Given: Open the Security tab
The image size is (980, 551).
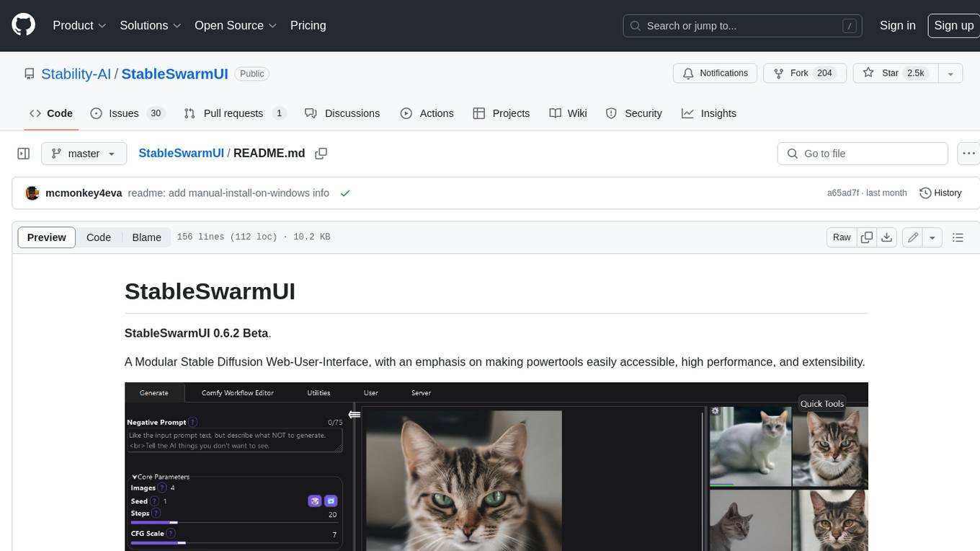Looking at the screenshot, I should pyautogui.click(x=633, y=113).
